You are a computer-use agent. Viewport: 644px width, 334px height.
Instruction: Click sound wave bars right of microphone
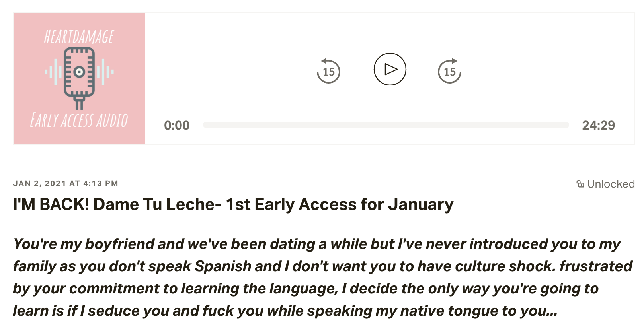click(105, 72)
